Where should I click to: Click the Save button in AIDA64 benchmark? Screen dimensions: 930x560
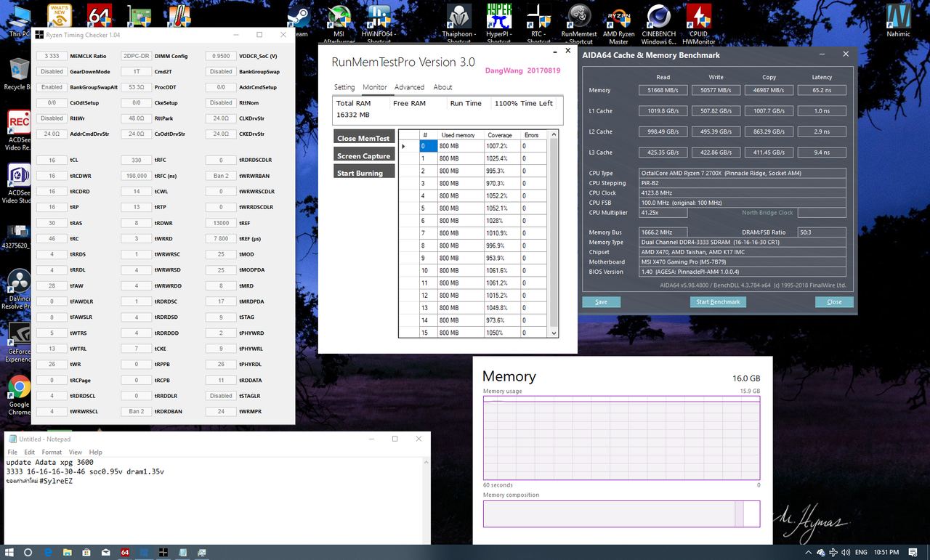tap(601, 301)
